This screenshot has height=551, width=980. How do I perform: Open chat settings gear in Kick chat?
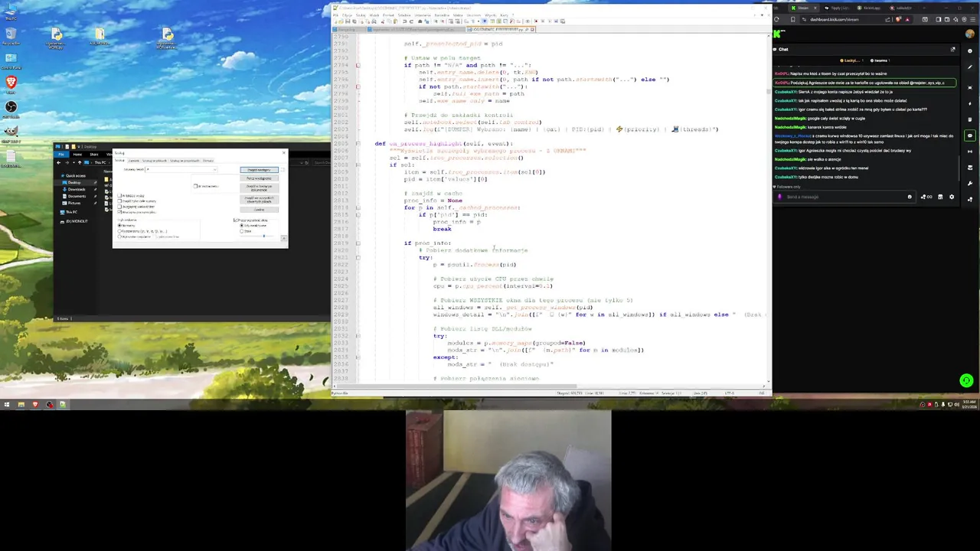point(952,197)
